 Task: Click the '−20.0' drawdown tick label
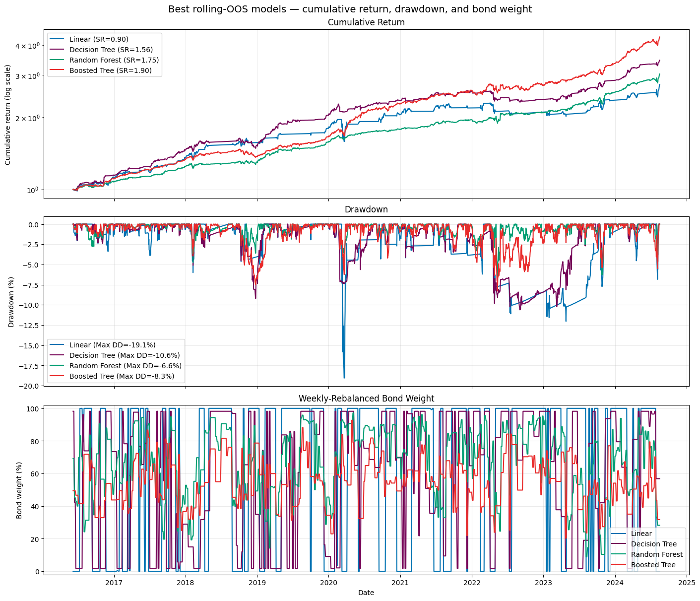pyautogui.click(x=29, y=386)
